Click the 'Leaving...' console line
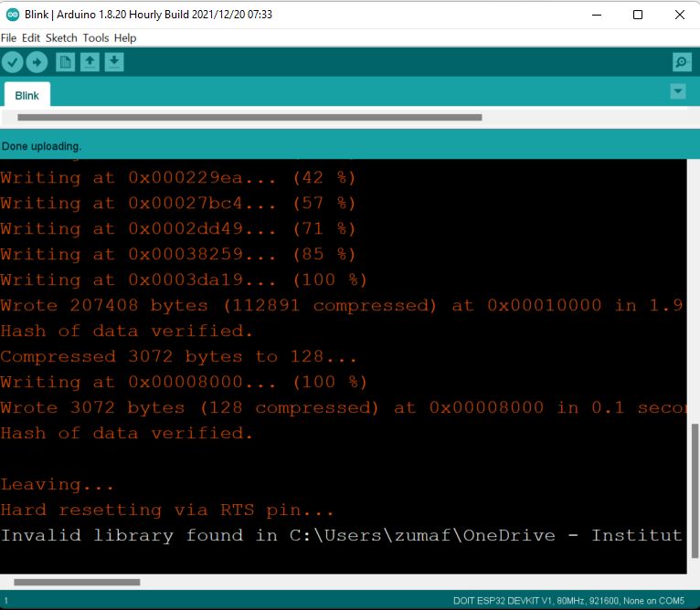The image size is (700, 610). 58,485
